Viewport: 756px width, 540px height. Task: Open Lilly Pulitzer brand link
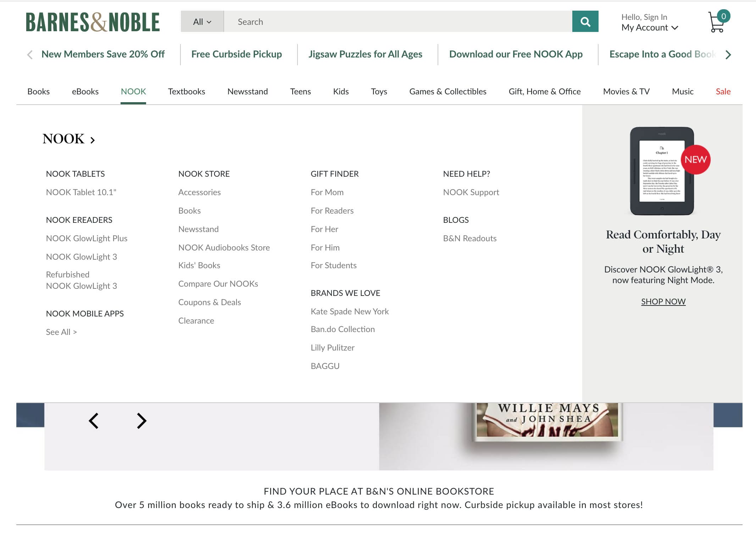tap(333, 348)
